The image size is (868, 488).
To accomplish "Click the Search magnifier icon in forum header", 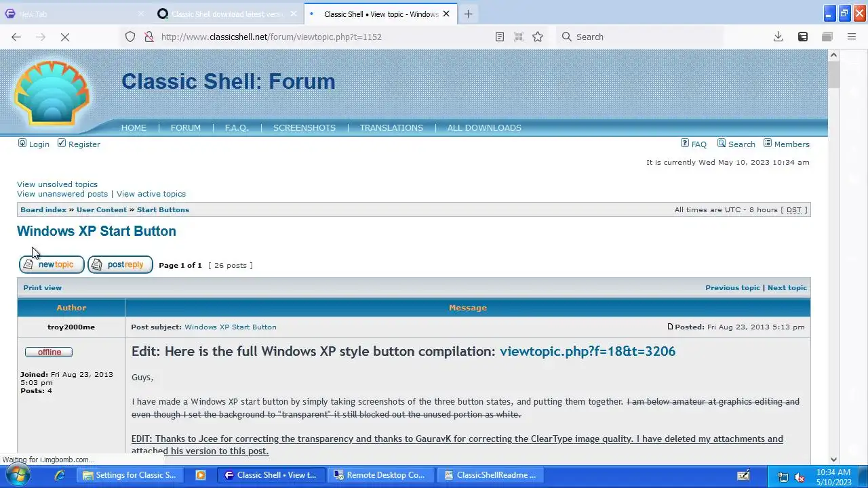I will [722, 143].
